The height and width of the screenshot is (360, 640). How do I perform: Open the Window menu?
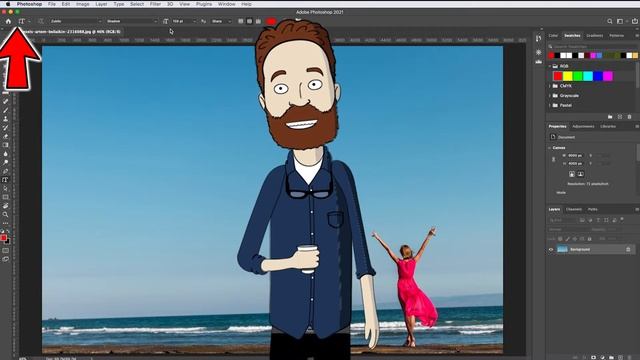(227, 4)
